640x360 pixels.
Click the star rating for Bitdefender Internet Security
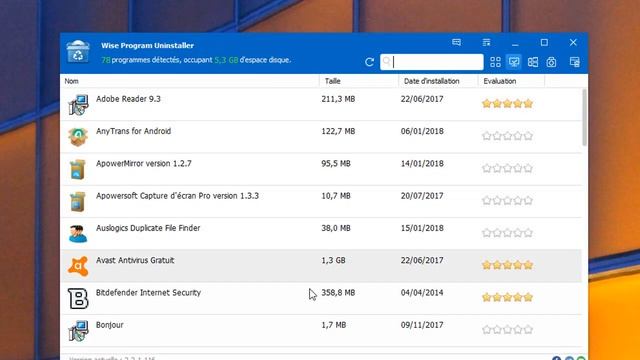[507, 297]
